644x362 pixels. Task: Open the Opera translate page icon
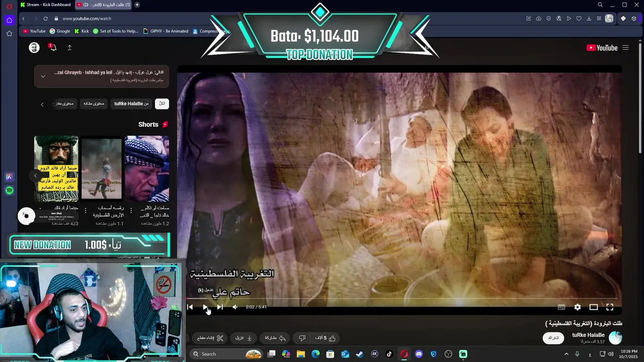[558, 19]
